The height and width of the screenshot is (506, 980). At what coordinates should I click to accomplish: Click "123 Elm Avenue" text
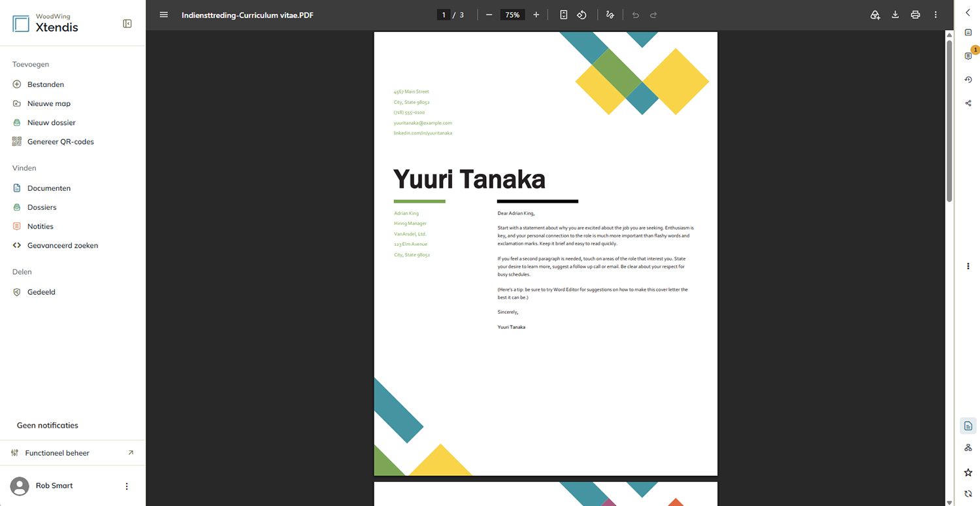410,245
